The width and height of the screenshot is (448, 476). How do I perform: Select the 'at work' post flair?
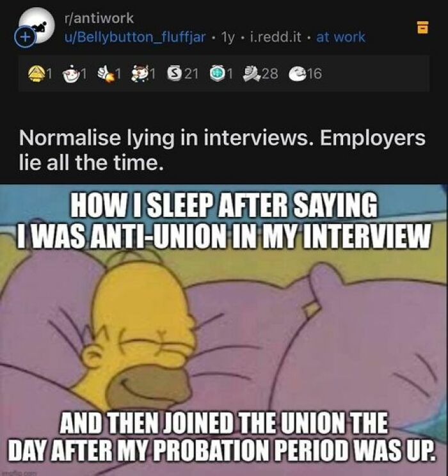pos(340,37)
